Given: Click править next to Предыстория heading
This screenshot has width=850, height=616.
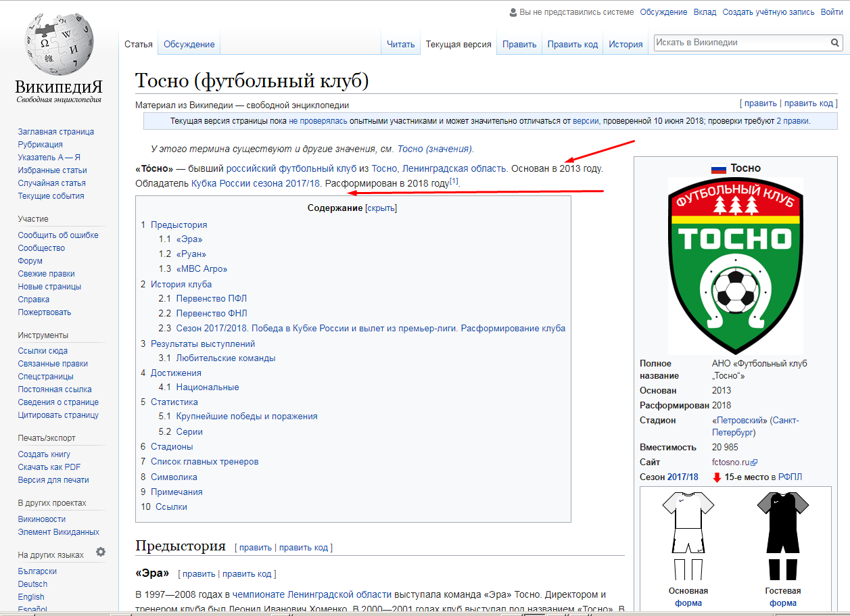Looking at the screenshot, I should point(256,548).
